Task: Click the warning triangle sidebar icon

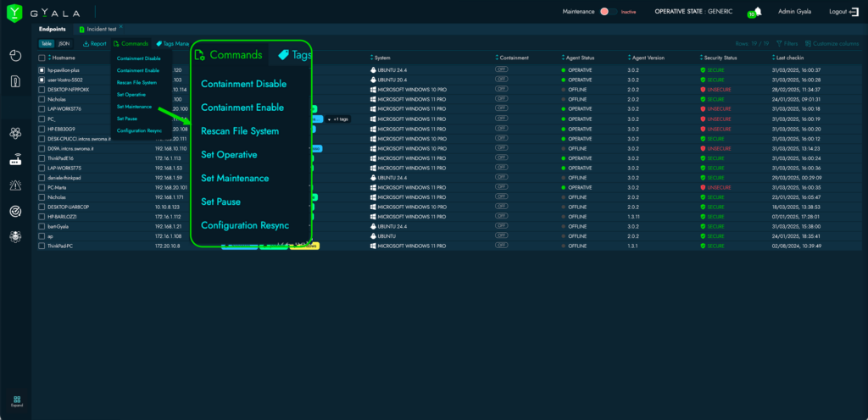Action: point(15,186)
